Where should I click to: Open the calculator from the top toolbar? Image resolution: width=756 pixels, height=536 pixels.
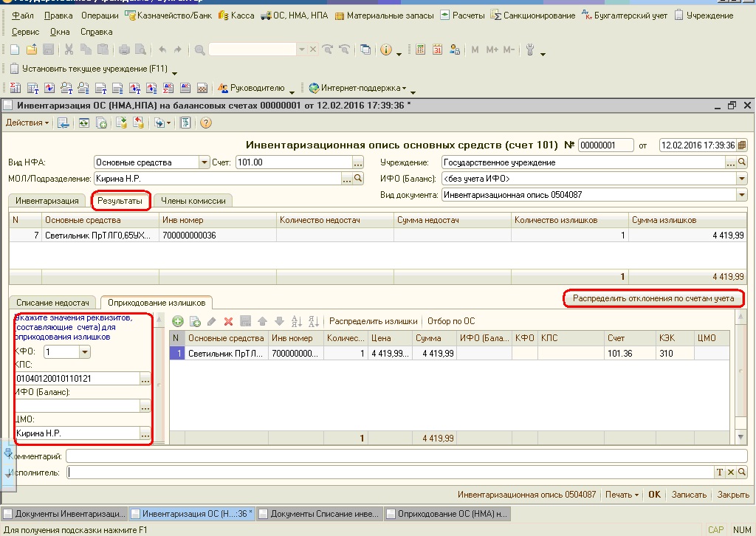420,49
